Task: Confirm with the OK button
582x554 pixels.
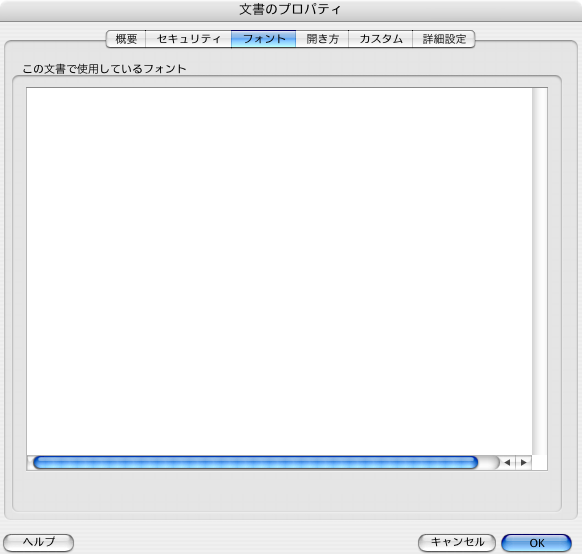Action: [x=537, y=543]
